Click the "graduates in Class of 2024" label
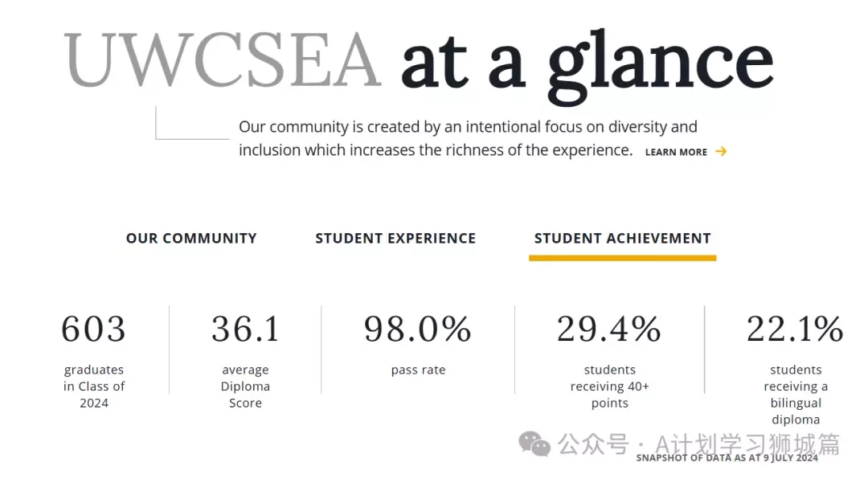 93,386
